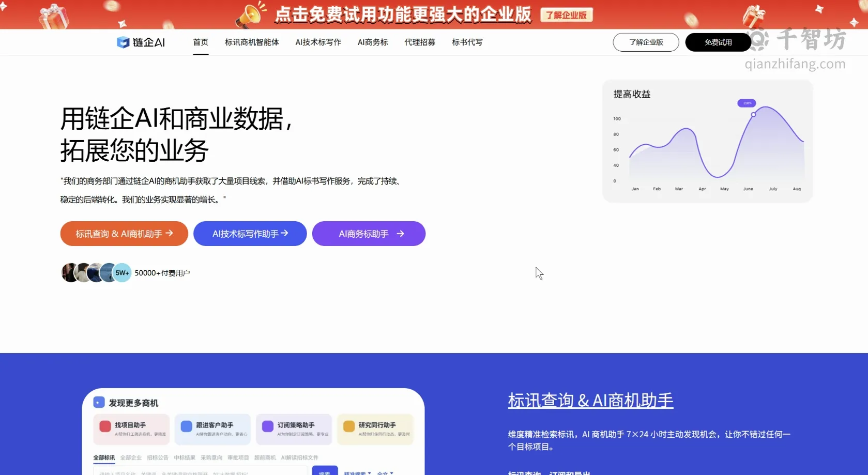Click 了解企业版 tag in top banner

click(567, 15)
